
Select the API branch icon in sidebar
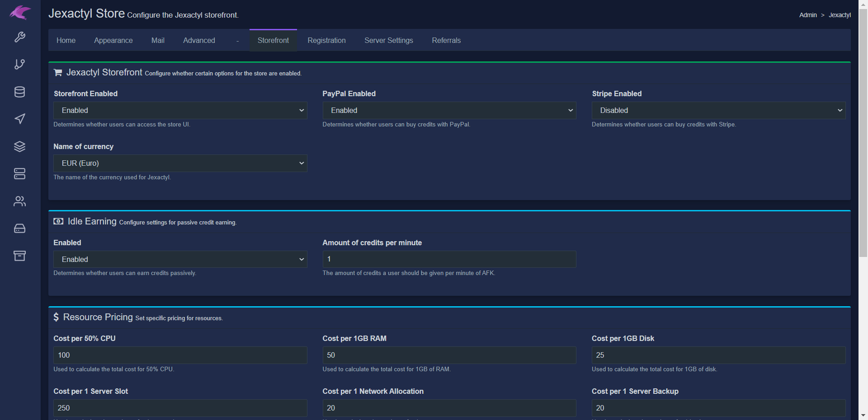(20, 64)
